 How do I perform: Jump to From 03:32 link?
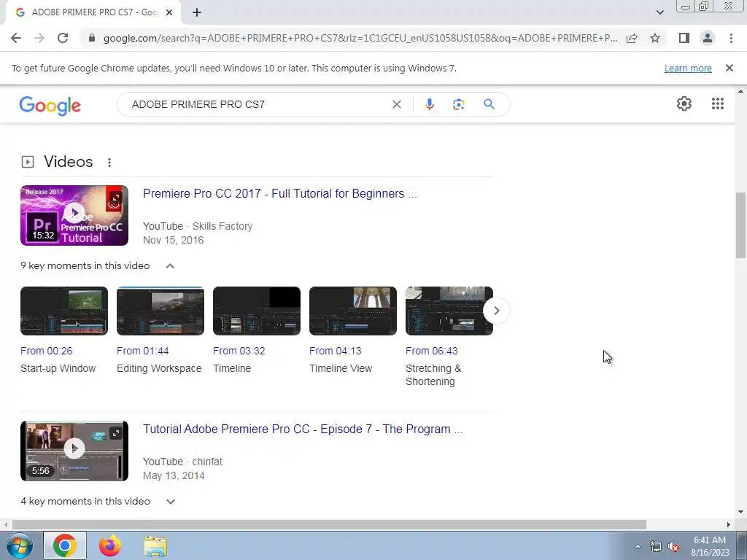coord(239,351)
